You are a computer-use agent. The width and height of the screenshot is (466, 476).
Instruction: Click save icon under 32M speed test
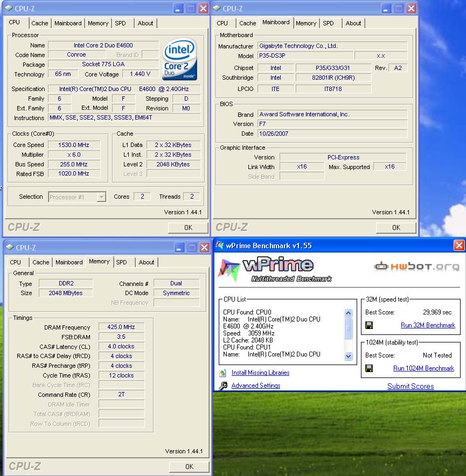click(369, 325)
